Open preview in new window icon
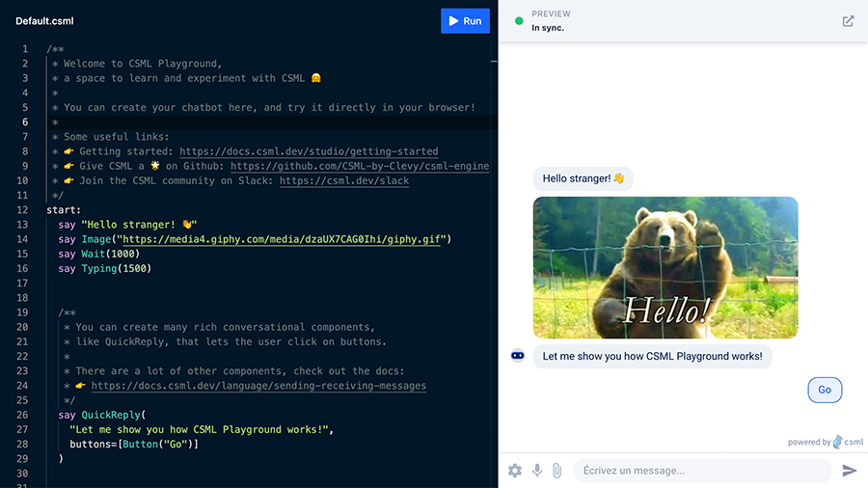 tap(848, 21)
